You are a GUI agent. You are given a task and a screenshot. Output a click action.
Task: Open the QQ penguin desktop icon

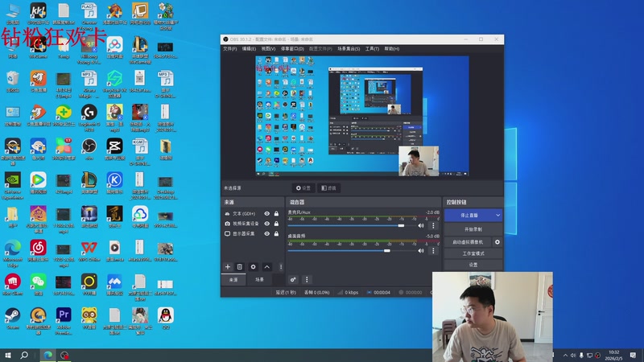point(166,318)
